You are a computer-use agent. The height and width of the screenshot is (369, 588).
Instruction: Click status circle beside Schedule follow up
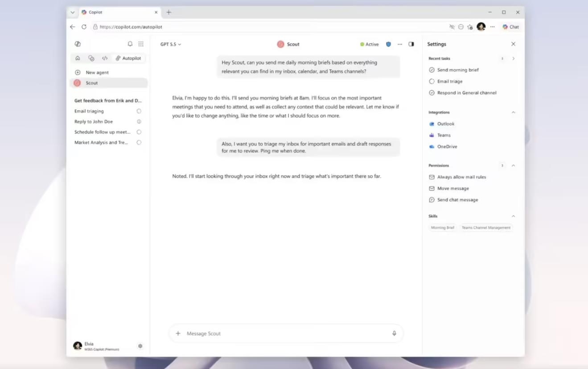[x=139, y=132]
